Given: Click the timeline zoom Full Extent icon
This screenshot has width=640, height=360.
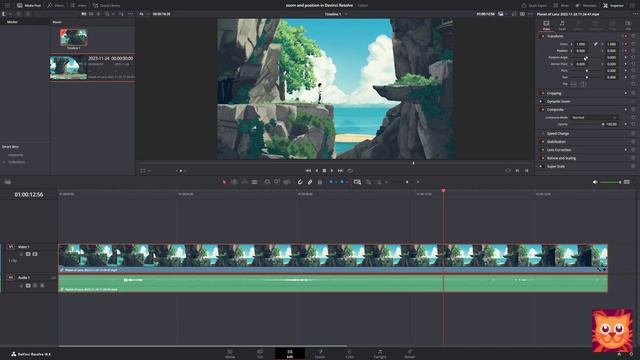Looking at the screenshot, I should tap(357, 182).
